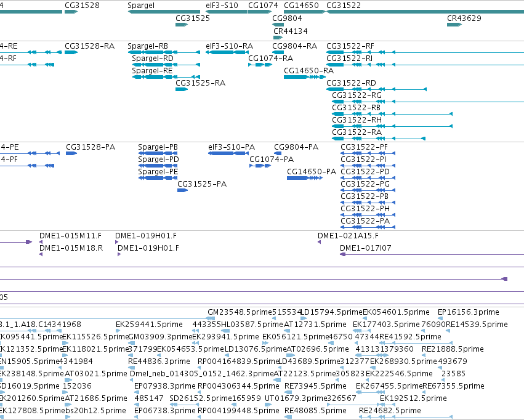Select the UT01679.3prime EST label
The image size is (524, 420).
[x=296, y=398]
